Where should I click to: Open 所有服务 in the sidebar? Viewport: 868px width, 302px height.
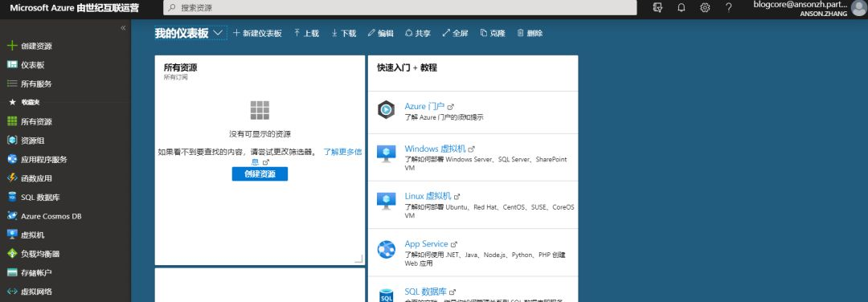(36, 84)
